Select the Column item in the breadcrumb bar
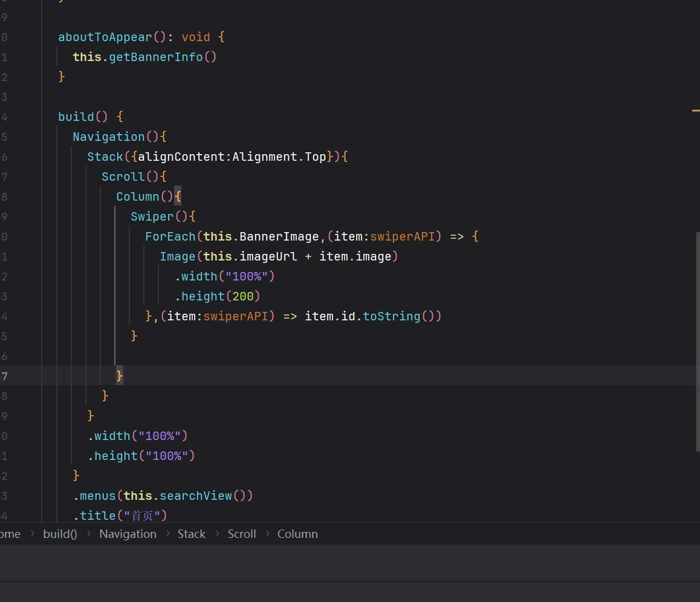The width and height of the screenshot is (700, 602). coord(297,534)
